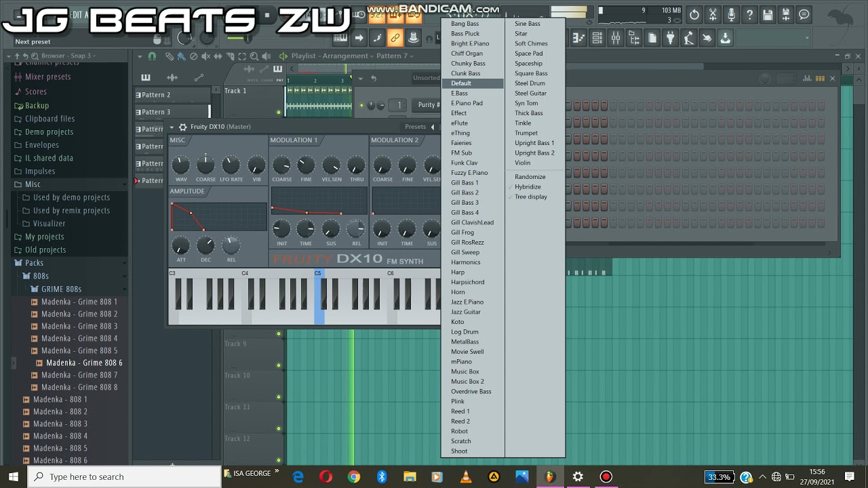Choose the Steel Drum preset
The image size is (868, 488).
point(530,83)
